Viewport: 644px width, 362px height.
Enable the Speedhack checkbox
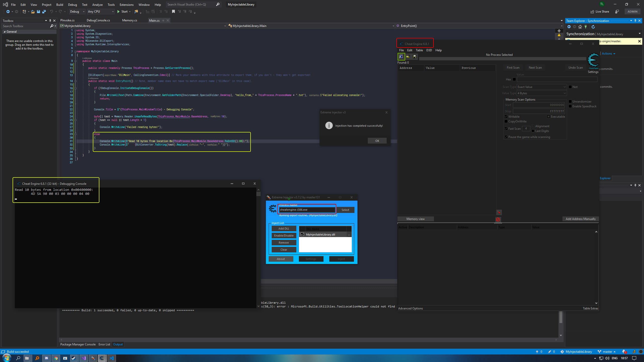(x=570, y=106)
